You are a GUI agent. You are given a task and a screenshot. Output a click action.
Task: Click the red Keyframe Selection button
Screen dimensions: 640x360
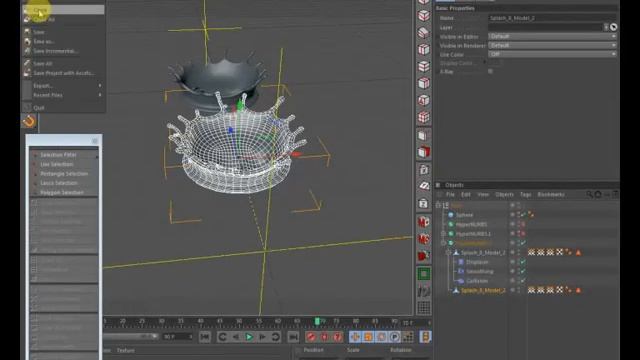pos(338,337)
